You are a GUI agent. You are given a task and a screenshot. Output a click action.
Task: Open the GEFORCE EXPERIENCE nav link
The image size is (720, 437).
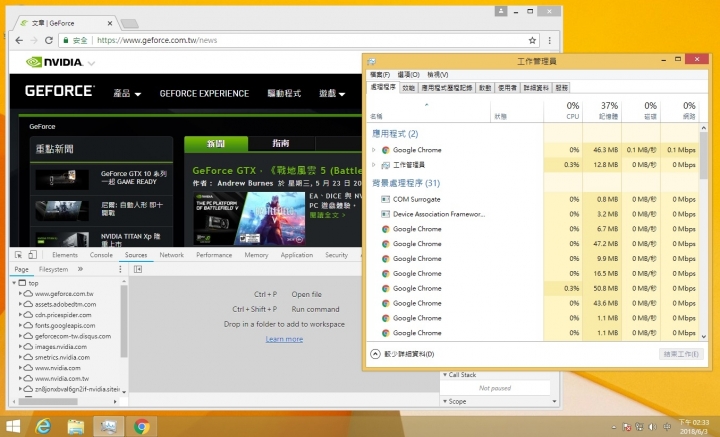click(204, 94)
